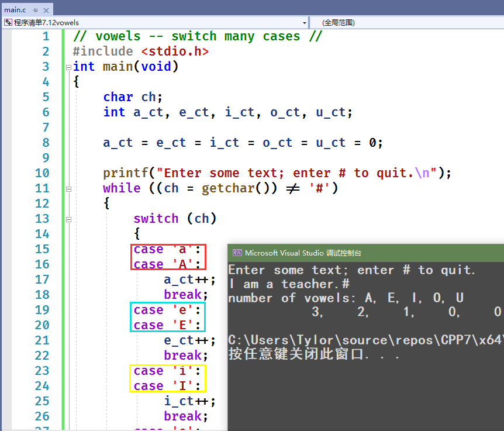Click line number 19 in the gutter

(x=42, y=310)
